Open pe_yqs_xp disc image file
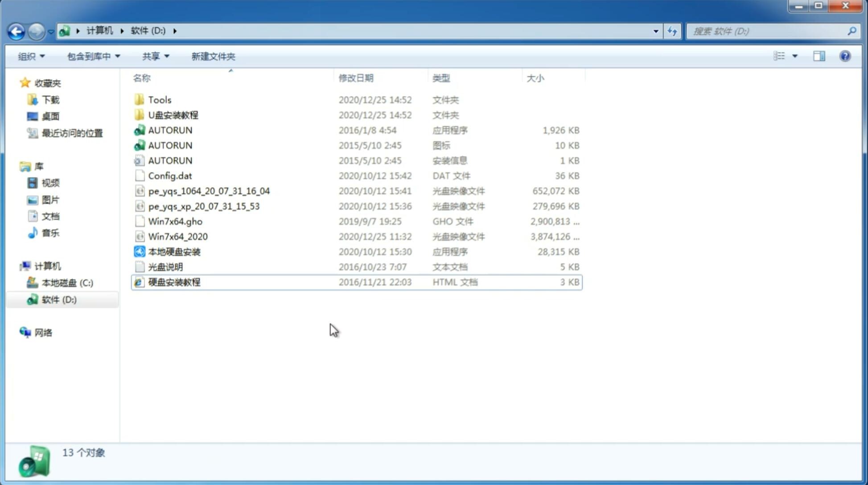This screenshot has width=868, height=485. [x=204, y=206]
